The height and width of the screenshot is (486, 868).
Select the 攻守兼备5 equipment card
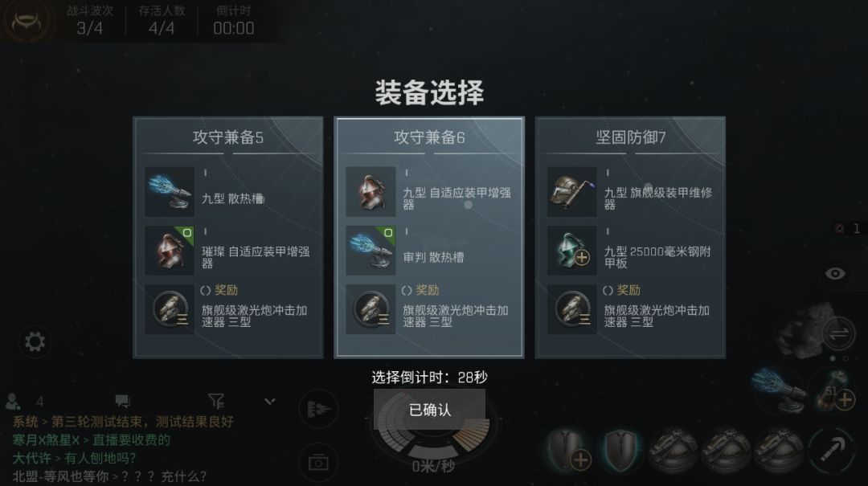tap(228, 238)
